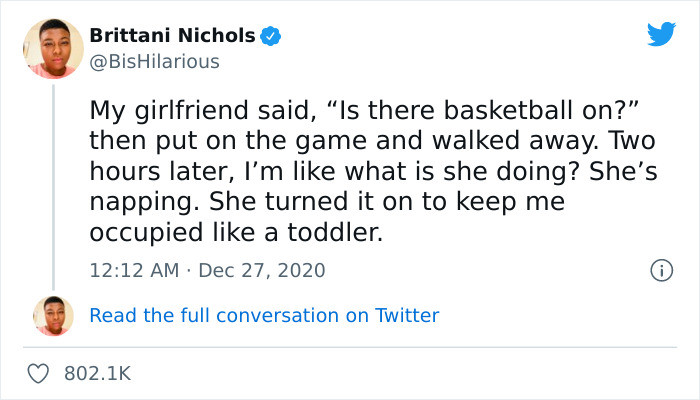The width and height of the screenshot is (700, 400).
Task: Click small avatar beside the conversation link
Action: point(54,315)
